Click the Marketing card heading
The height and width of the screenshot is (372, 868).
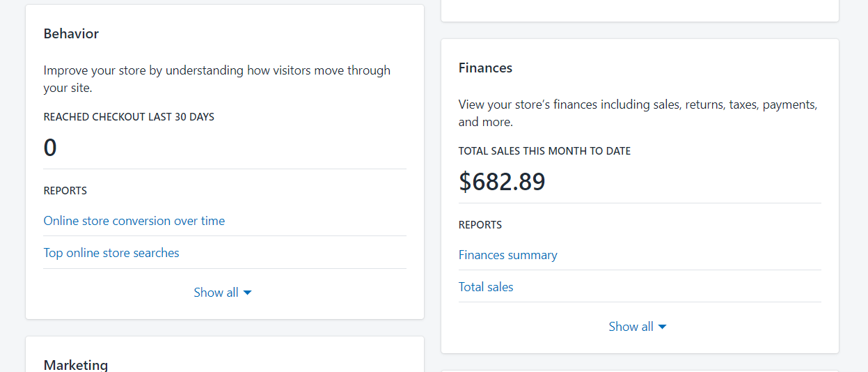(x=76, y=364)
